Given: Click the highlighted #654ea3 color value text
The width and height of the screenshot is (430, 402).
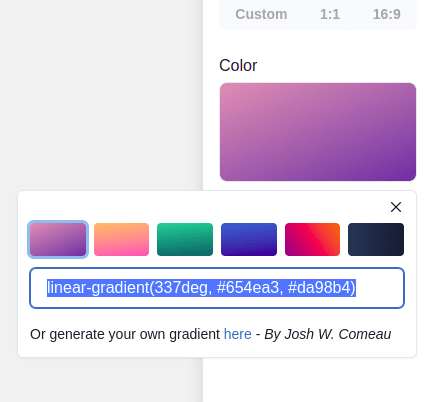Looking at the screenshot, I should 248,288.
